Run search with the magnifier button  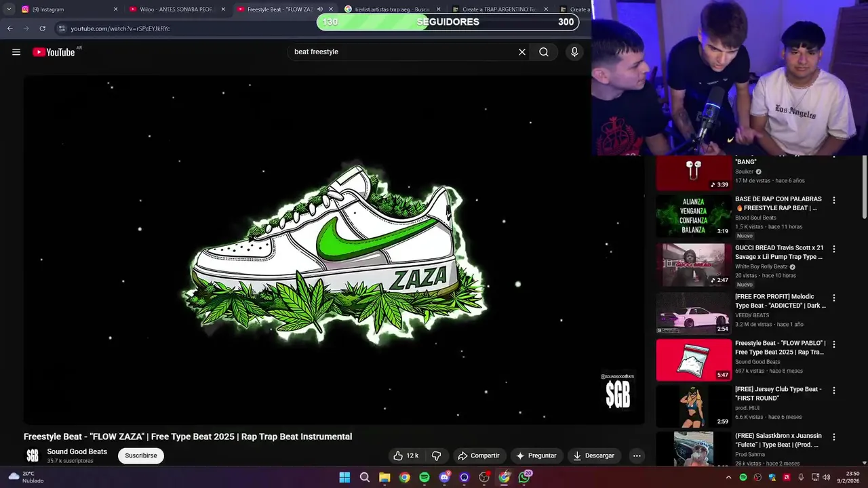[544, 52]
